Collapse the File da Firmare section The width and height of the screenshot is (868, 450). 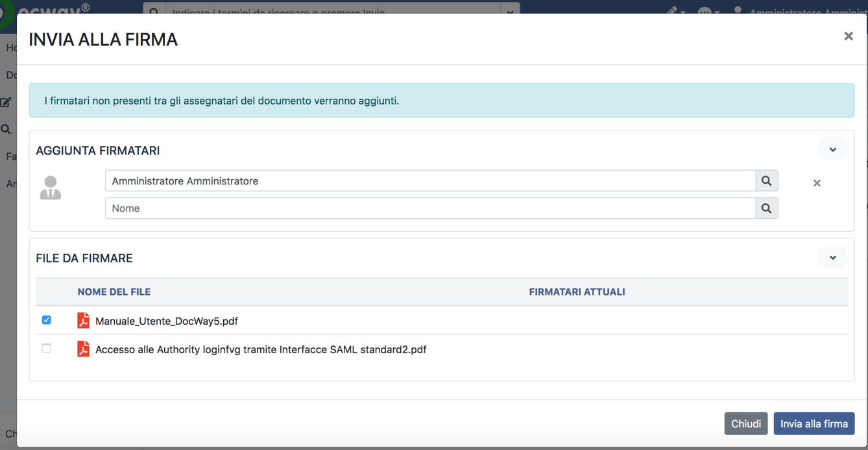[x=832, y=258]
